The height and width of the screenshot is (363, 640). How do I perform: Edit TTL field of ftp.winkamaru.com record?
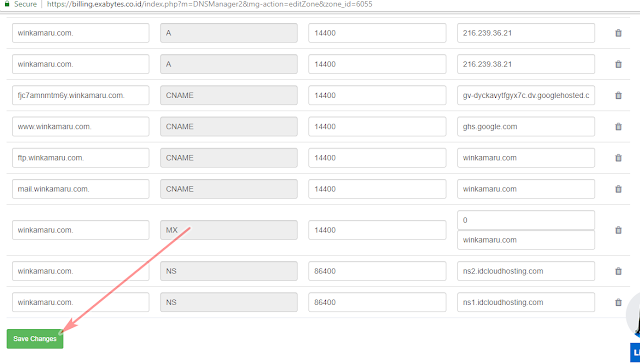pos(377,158)
